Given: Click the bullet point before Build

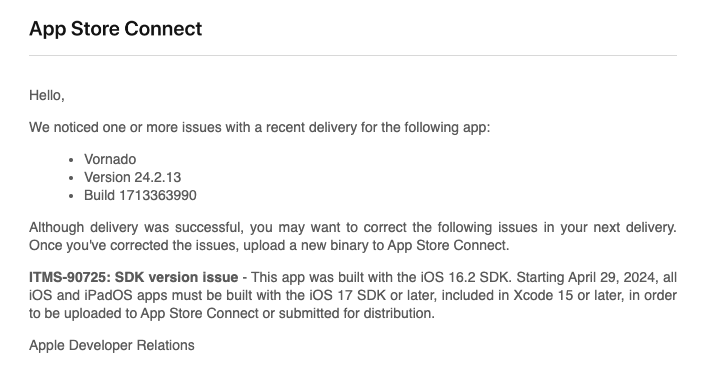Looking at the screenshot, I should (71, 196).
